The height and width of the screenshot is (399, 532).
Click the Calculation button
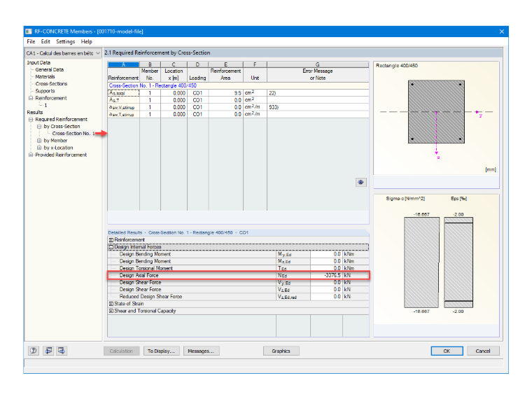122,351
